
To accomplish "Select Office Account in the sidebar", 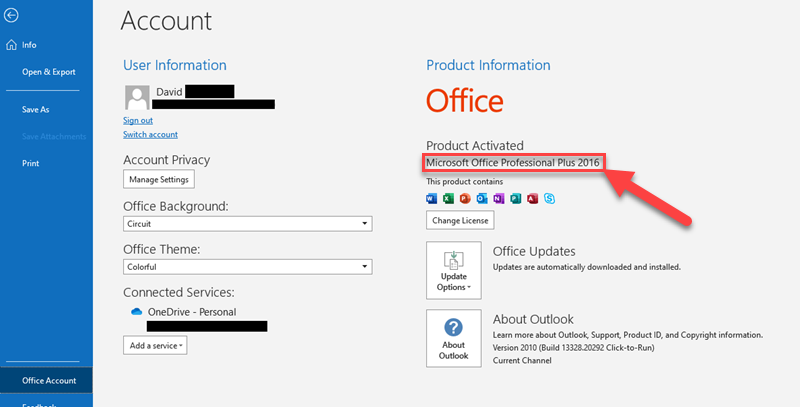I will [46, 380].
